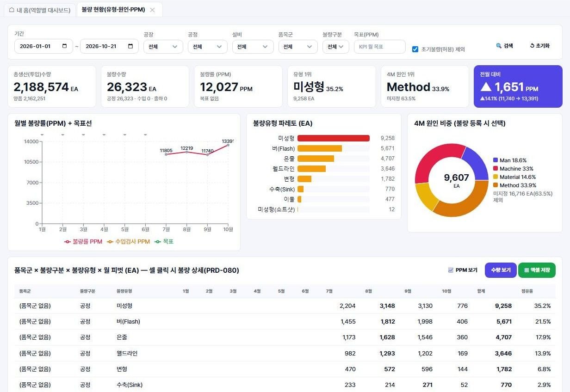
Task: Toggle Machine 33% legend entry
Action: 513,169
